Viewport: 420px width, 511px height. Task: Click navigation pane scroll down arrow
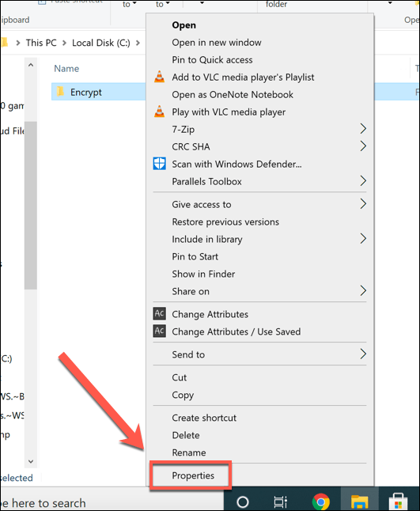pyautogui.click(x=31, y=461)
